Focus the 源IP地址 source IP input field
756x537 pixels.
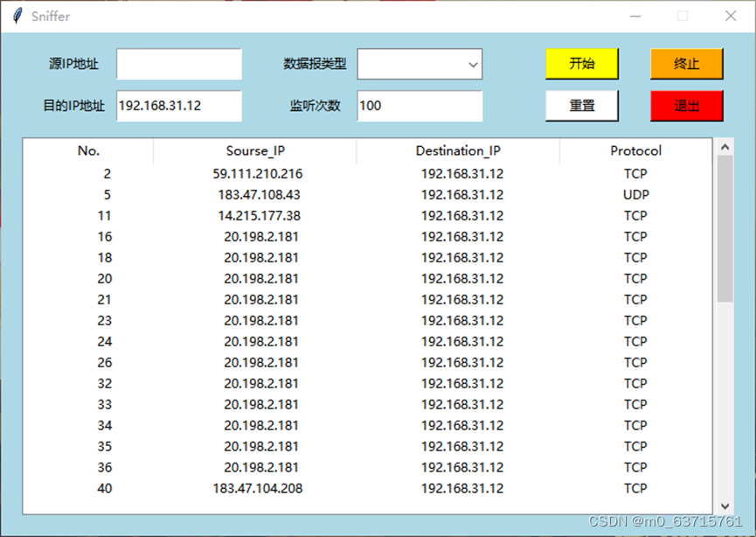(x=179, y=64)
